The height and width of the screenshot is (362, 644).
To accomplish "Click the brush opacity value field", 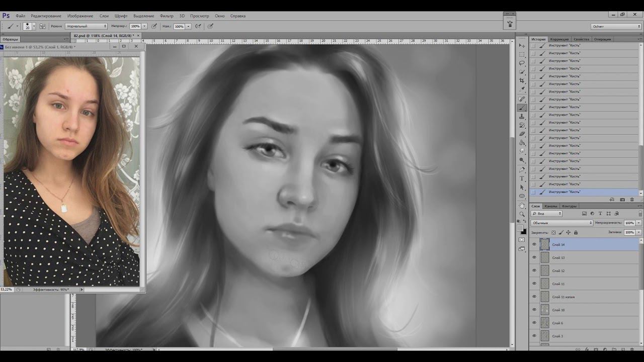I will pyautogui.click(x=135, y=26).
